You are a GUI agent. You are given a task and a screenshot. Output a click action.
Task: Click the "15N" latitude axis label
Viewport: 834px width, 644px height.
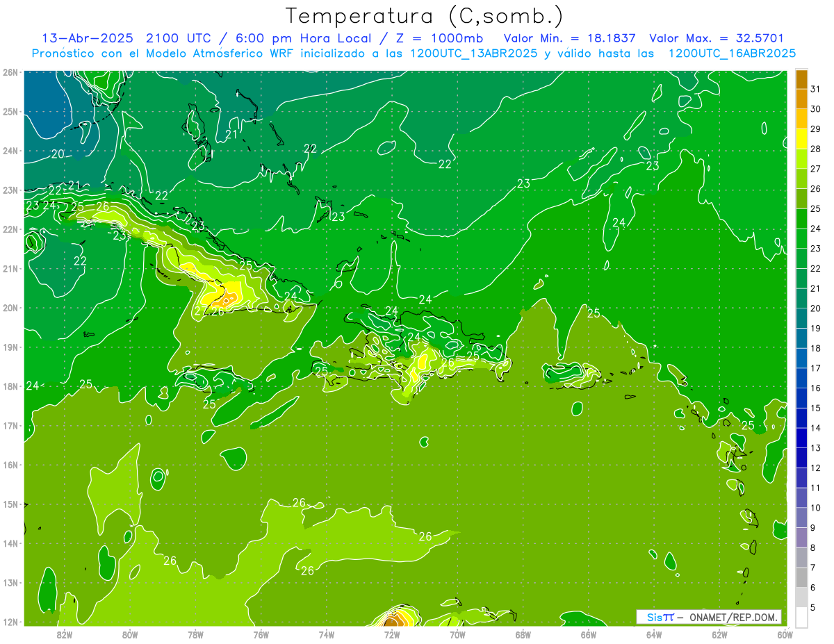point(10,504)
